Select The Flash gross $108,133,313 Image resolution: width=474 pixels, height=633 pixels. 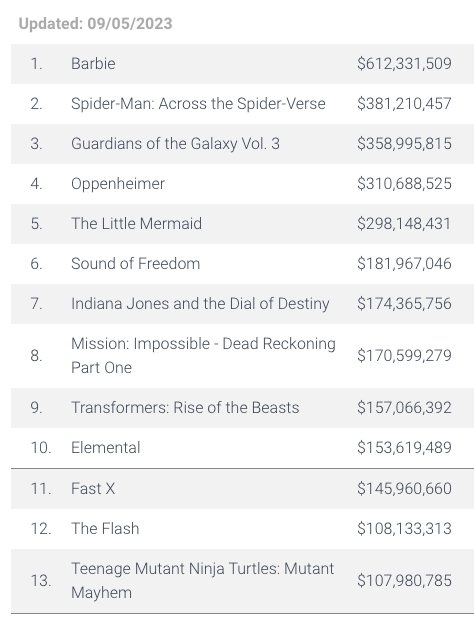coord(404,528)
